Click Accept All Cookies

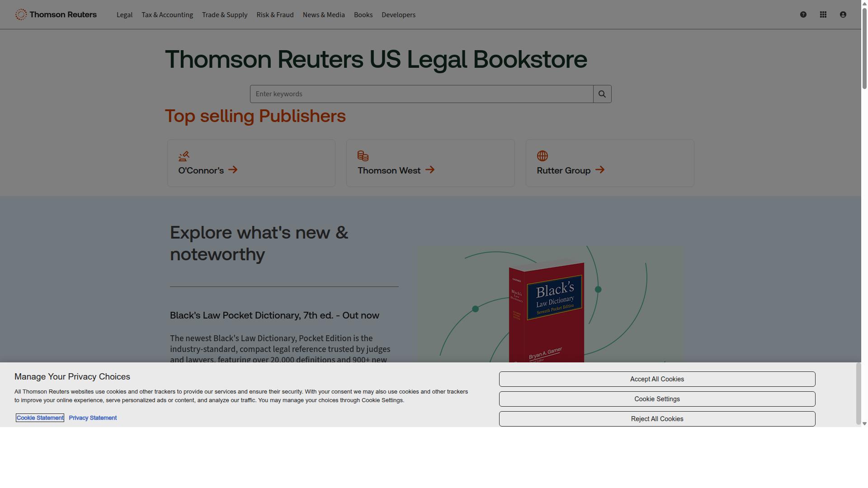tap(657, 379)
